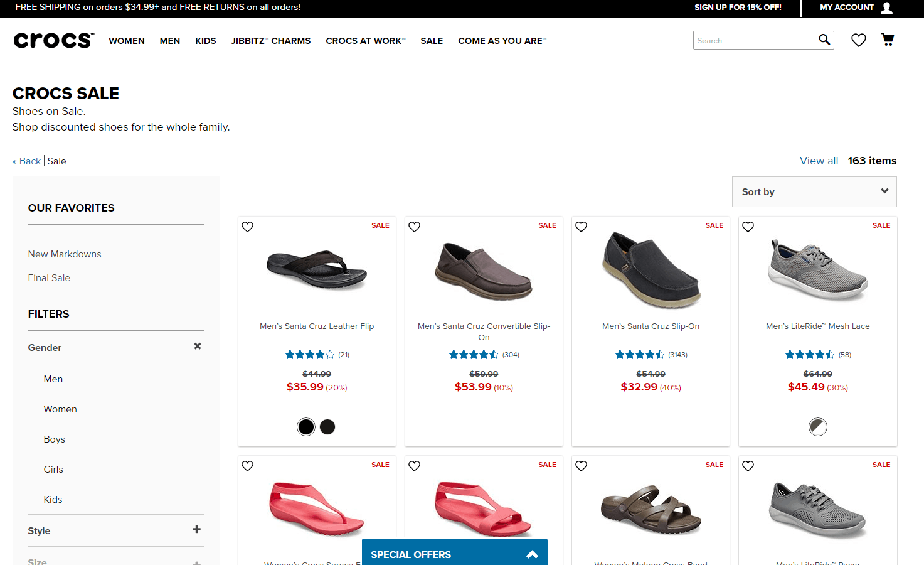The width and height of the screenshot is (924, 565).
Task: Favorite the pink flip sandal in second row
Action: 248,466
